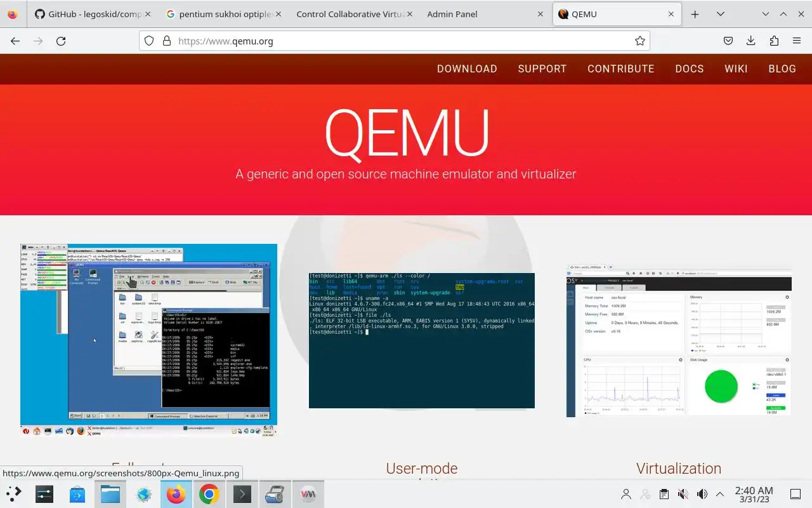
Task: Open the Pocket save icon
Action: (x=728, y=41)
